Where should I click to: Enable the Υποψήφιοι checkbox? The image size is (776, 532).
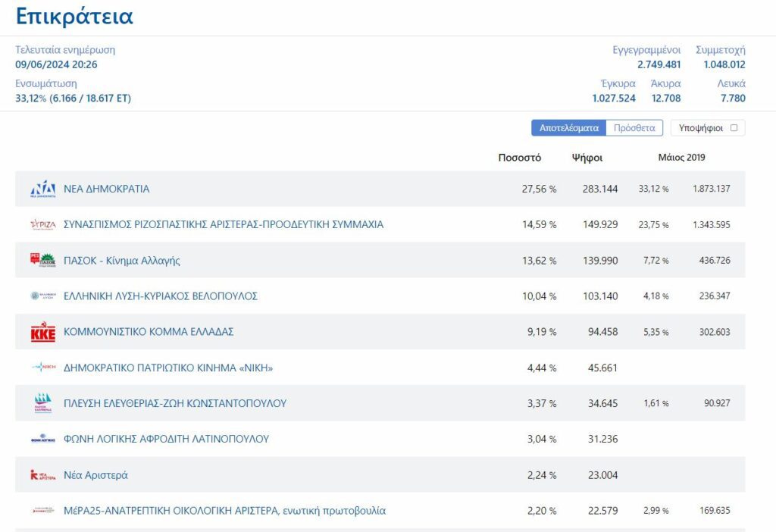734,127
